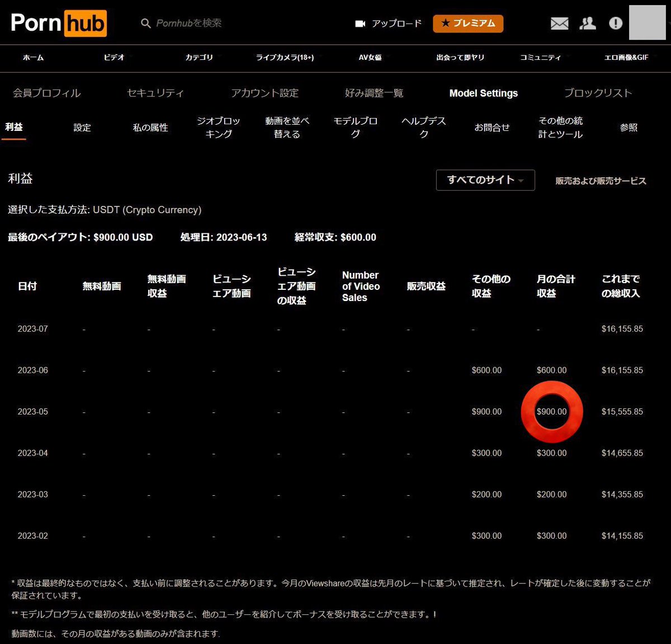Open the messages envelope icon
This screenshot has height=644, width=671.
(x=559, y=23)
